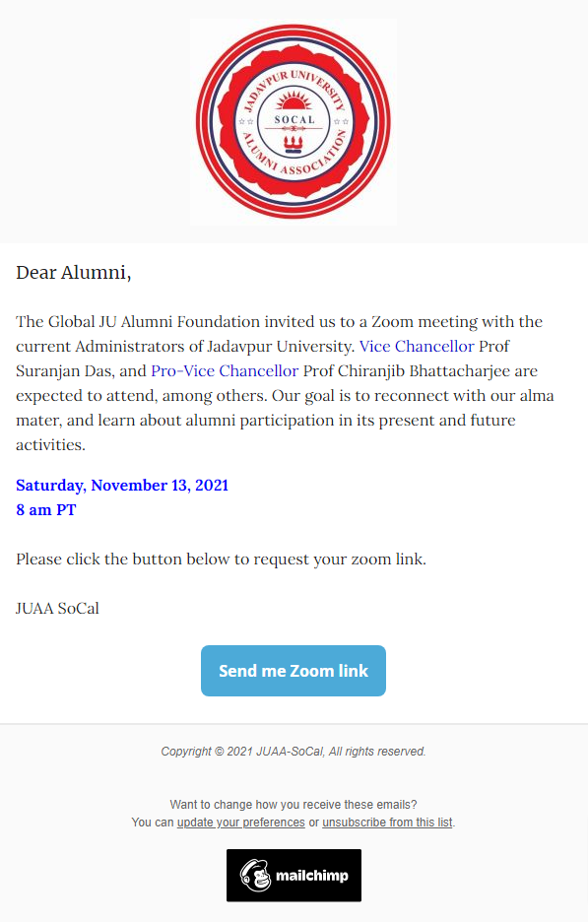Open the Pro-Vice Chancellor link
This screenshot has height=922, width=588.
[x=225, y=371]
